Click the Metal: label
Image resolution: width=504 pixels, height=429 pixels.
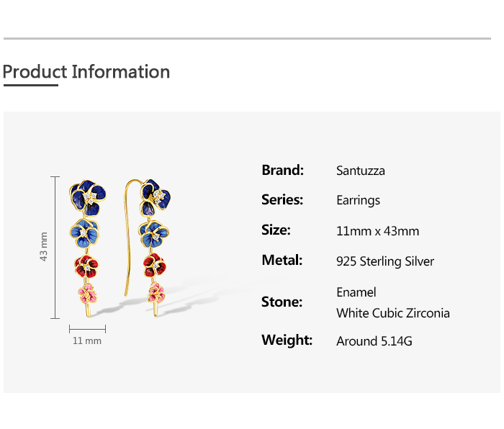282,260
